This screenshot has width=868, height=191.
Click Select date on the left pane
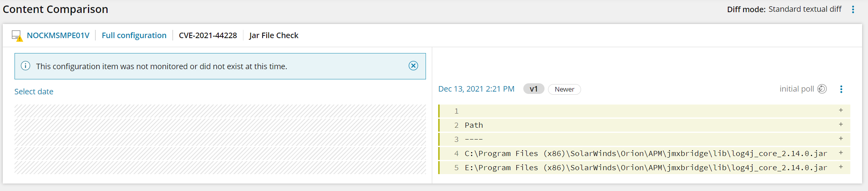(34, 92)
